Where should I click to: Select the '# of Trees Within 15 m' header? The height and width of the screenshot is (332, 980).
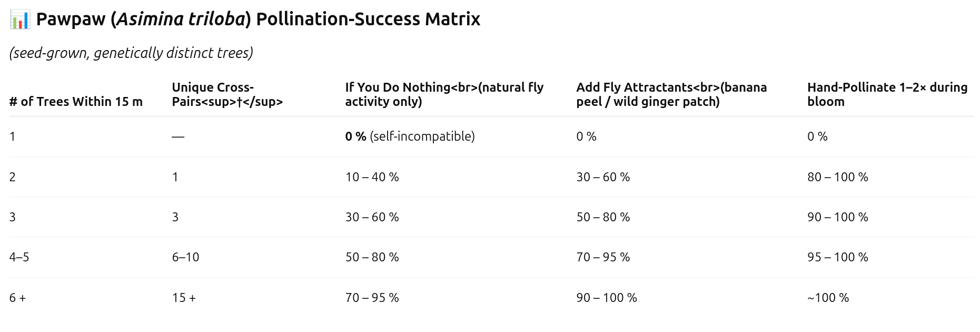coord(76,102)
